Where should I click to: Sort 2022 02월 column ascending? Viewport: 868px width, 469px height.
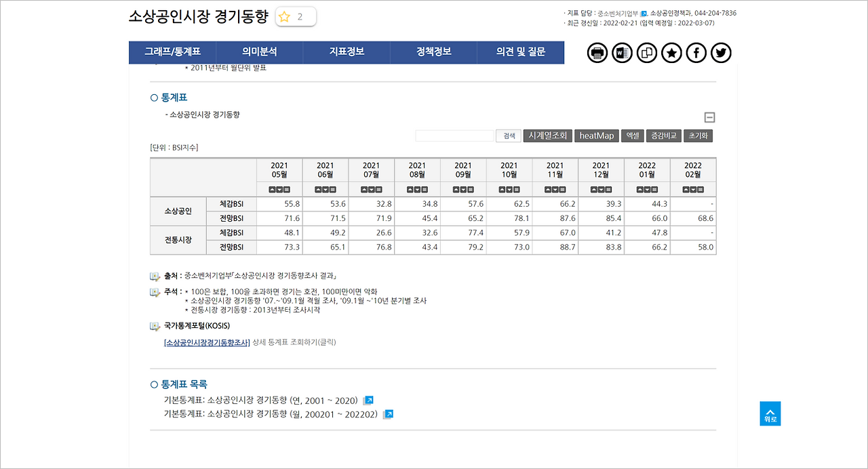point(686,190)
